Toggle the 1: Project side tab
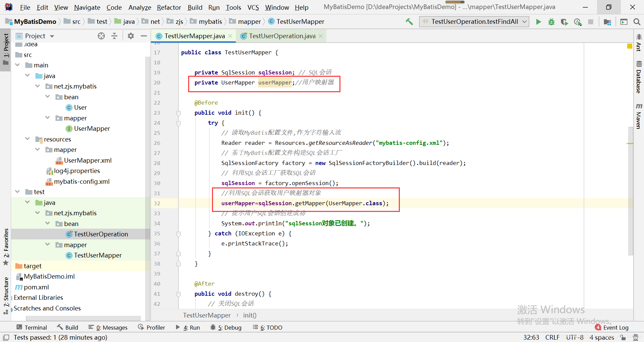Screen dimensions: 644x342 [6, 49]
